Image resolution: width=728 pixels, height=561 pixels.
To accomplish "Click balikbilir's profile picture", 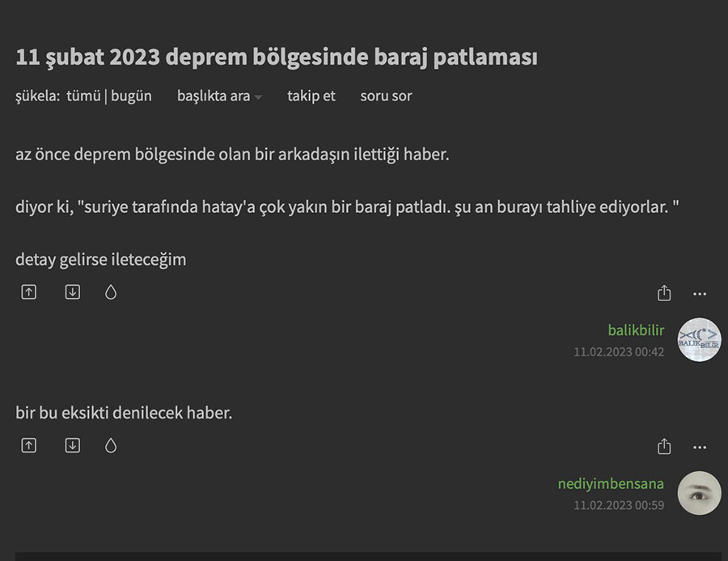I will click(699, 339).
